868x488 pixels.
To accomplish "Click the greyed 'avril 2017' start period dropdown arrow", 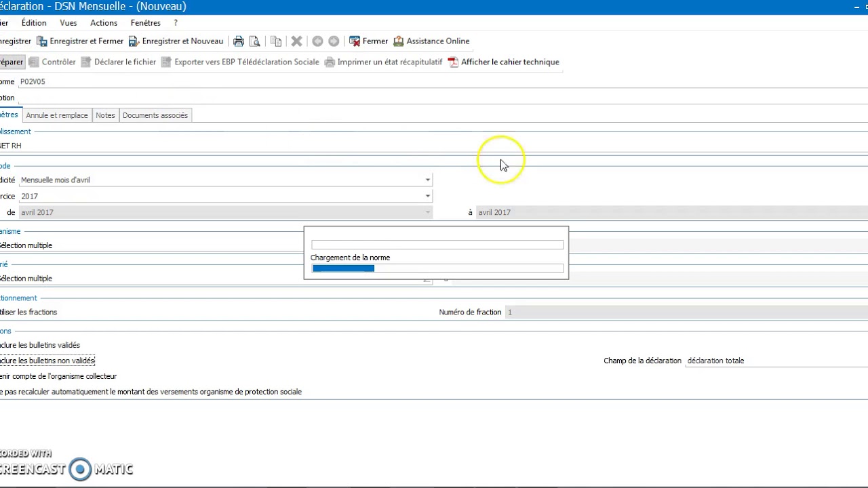I will point(427,212).
